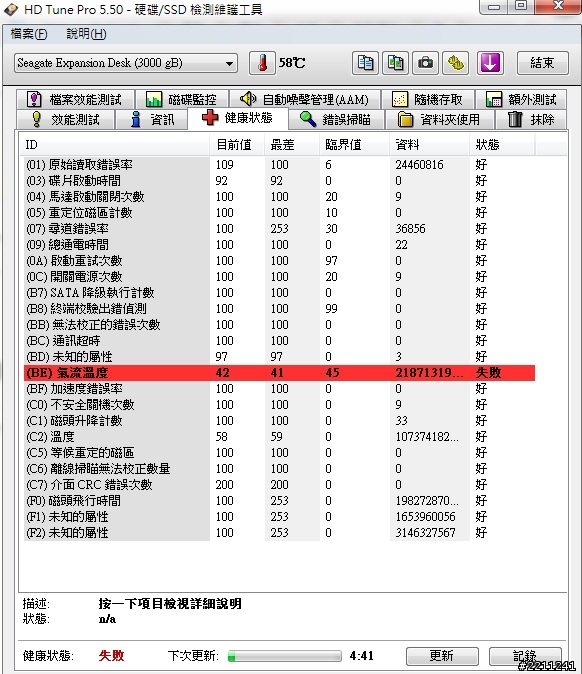Switch to the 錯誤掃瞄 tab
Screen dimensions: 582x674
pyautogui.click(x=337, y=119)
